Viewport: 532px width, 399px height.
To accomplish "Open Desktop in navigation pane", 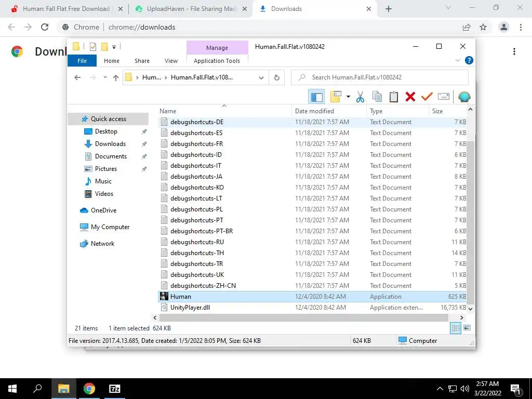I will point(106,131).
